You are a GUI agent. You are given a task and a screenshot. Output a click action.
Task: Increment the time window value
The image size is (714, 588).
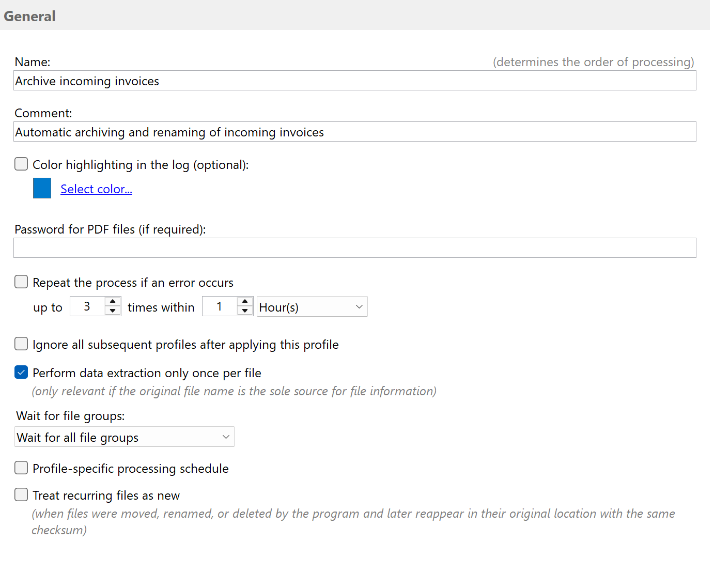pos(245,302)
